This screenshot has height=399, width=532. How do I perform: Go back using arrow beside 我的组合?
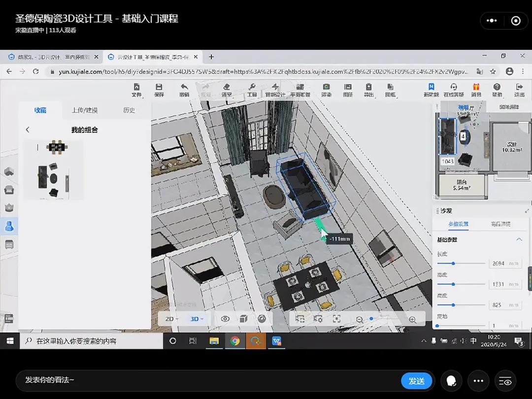tap(28, 130)
